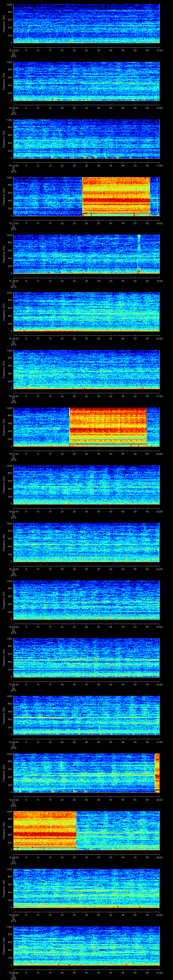Click the 29:00 end time label
The image size is (173, 980).
click(159, 857)
